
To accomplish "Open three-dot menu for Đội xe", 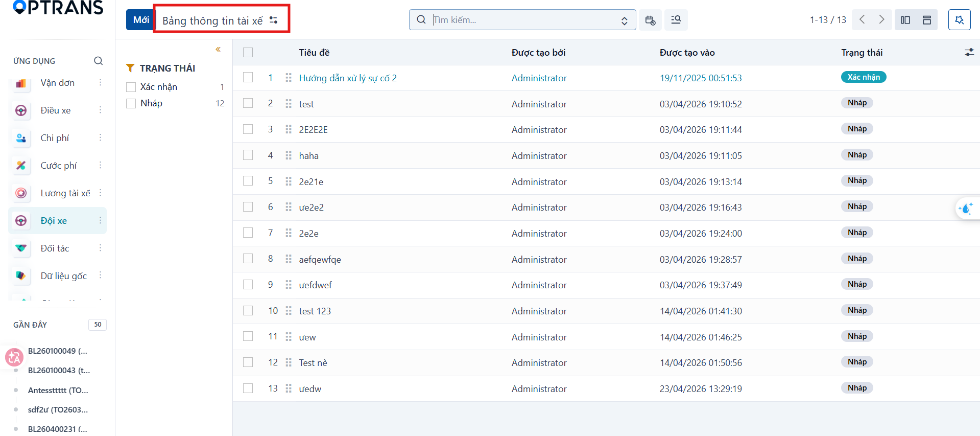I will [x=100, y=220].
